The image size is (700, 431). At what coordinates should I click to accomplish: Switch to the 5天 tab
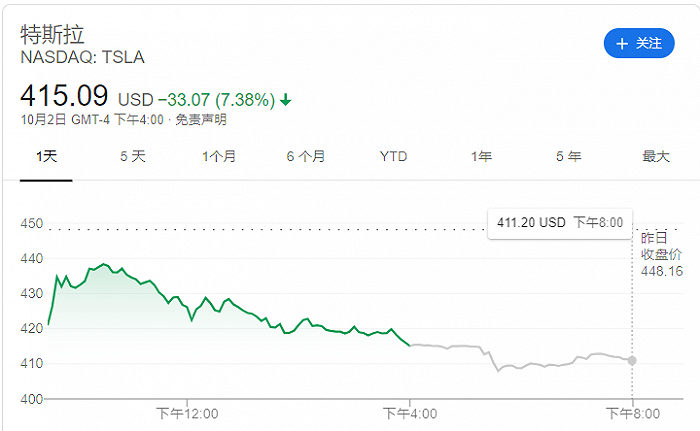[133, 156]
